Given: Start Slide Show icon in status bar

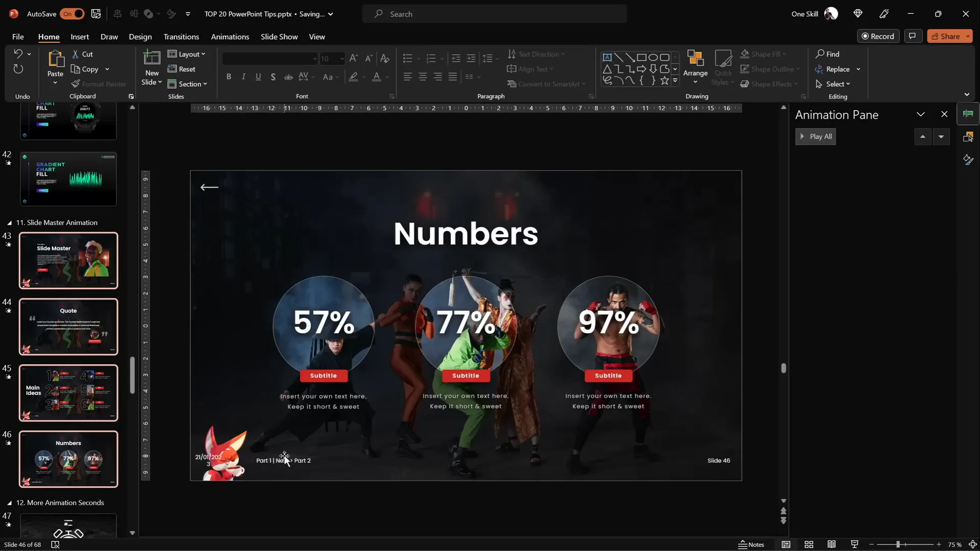Looking at the screenshot, I should (854, 544).
